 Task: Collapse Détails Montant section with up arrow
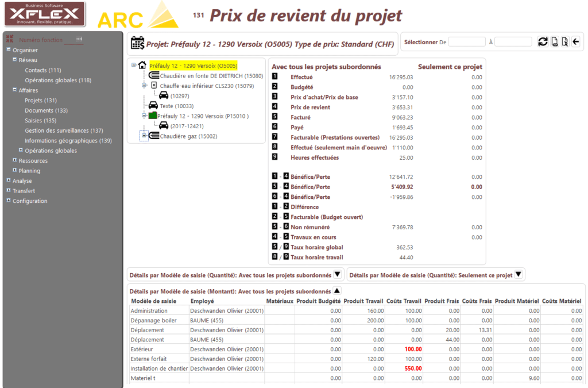tap(337, 291)
